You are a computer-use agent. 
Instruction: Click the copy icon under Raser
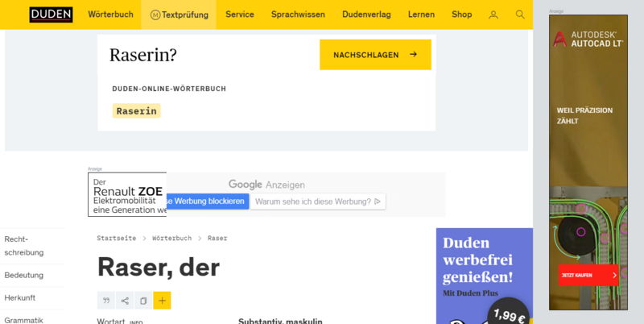[143, 301]
